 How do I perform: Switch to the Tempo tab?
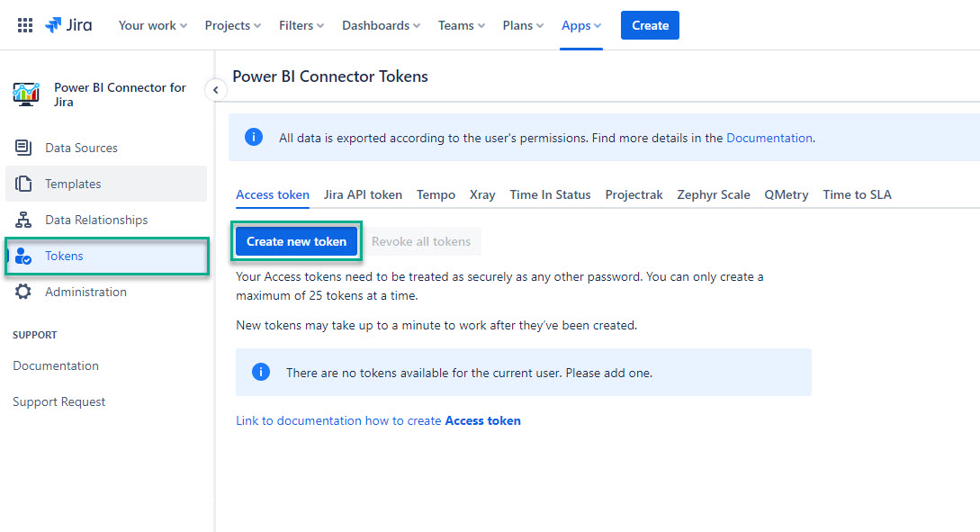(x=436, y=194)
